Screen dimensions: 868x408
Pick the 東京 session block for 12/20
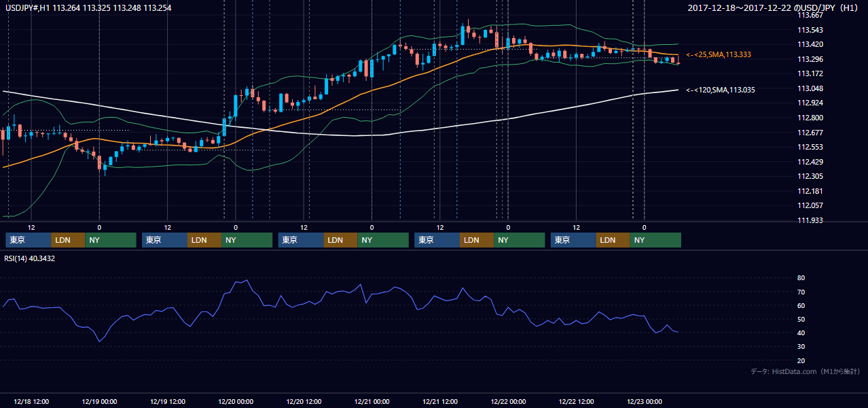tap(301, 240)
